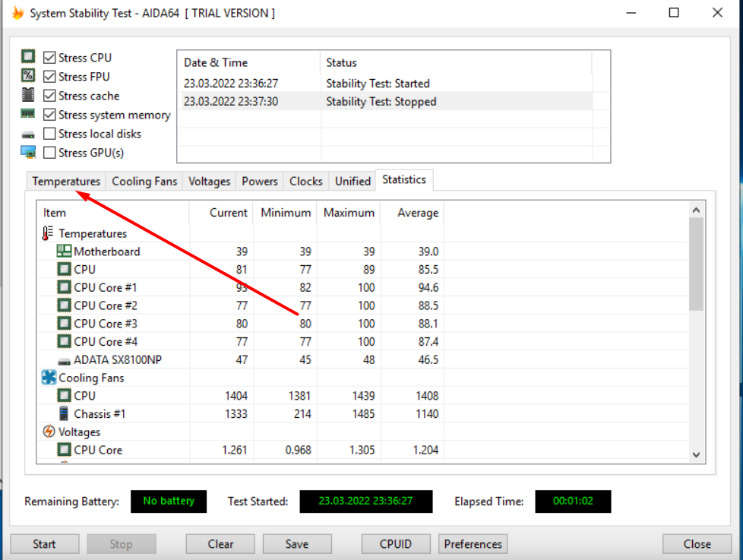Click the Average column header
Screen dimensions: 743x560
413,213
